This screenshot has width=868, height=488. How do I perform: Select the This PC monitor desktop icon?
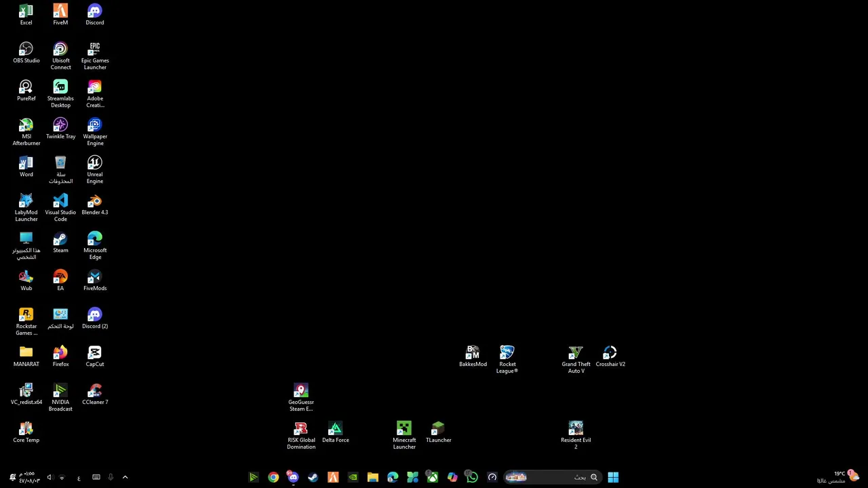tap(26, 246)
